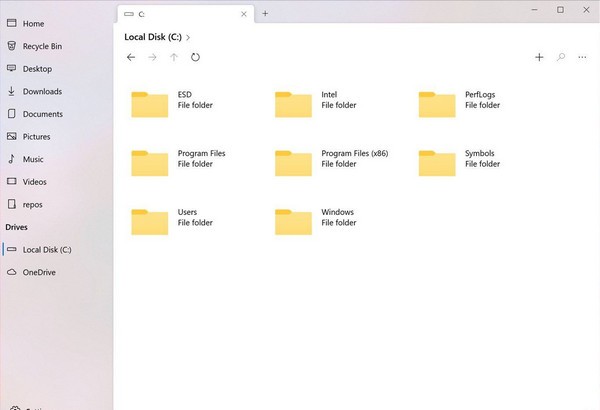Image resolution: width=600 pixels, height=410 pixels.
Task: Click the forward navigation arrow
Action: [x=152, y=57]
